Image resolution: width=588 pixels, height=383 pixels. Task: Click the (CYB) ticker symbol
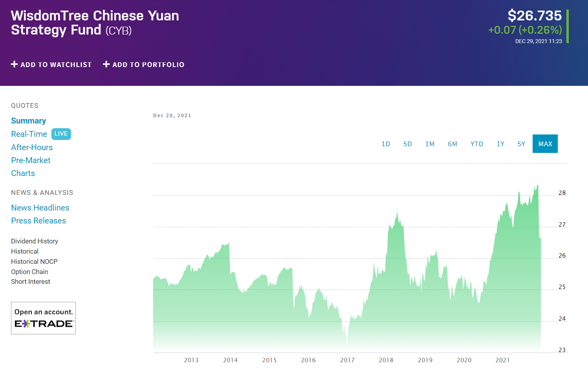click(119, 31)
